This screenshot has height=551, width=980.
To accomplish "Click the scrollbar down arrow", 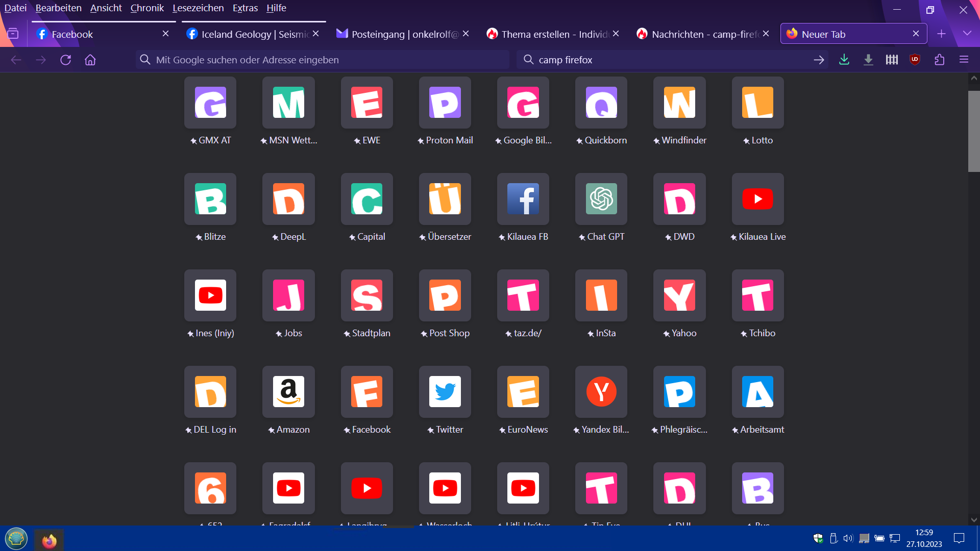I will tap(974, 520).
